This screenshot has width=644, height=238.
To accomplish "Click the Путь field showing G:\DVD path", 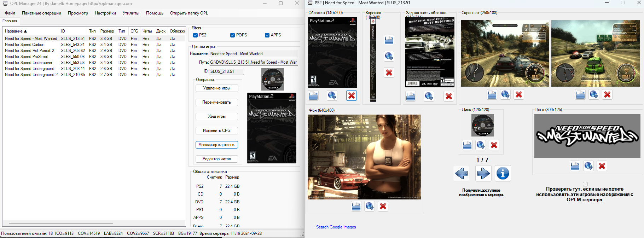I will point(254,62).
